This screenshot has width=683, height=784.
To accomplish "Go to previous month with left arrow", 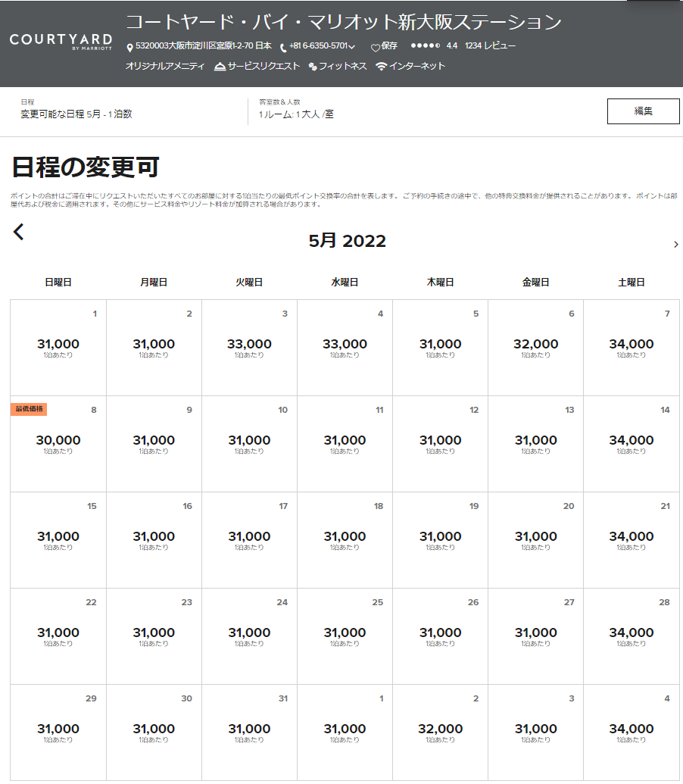I will pos(19,232).
